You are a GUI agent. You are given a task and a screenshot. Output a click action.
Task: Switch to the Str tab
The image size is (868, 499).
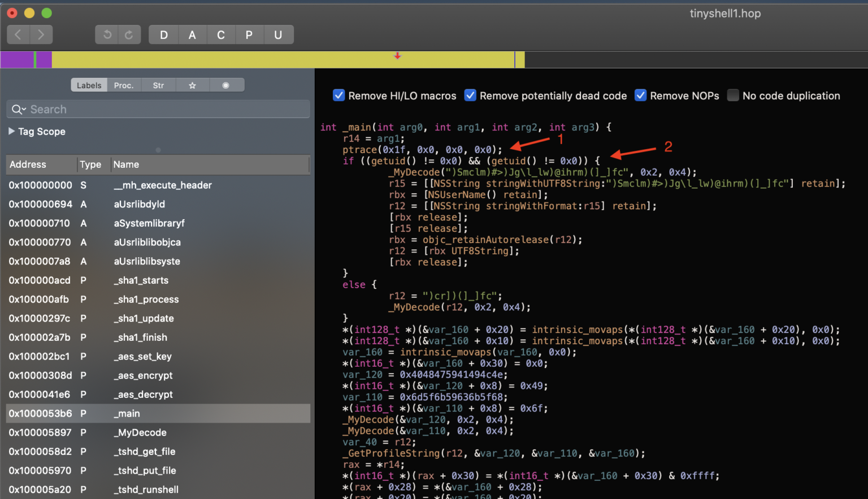tap(158, 85)
